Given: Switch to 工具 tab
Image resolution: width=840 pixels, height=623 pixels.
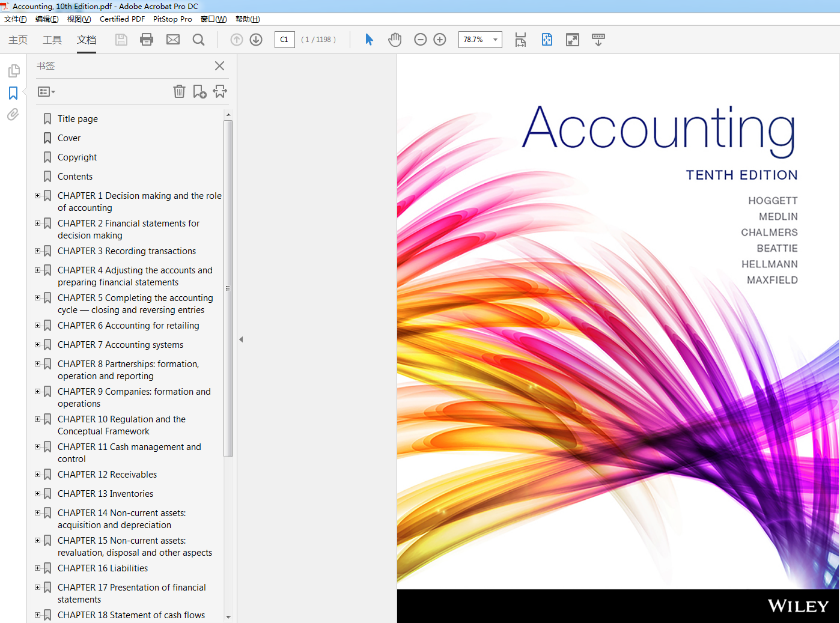Looking at the screenshot, I should (52, 40).
